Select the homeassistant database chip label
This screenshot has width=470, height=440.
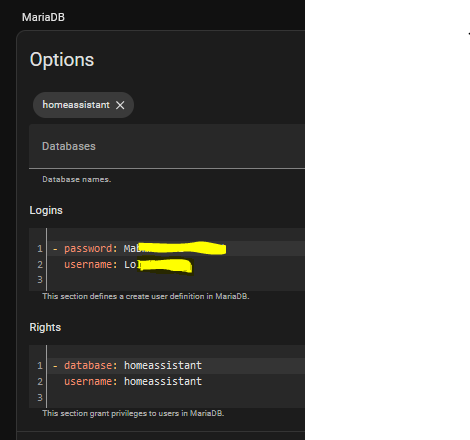coord(76,105)
